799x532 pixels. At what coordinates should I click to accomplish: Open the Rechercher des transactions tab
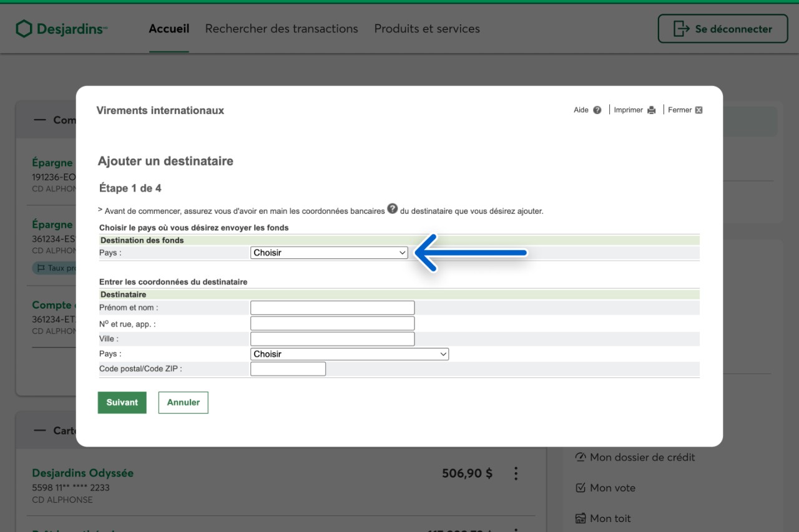point(282,29)
